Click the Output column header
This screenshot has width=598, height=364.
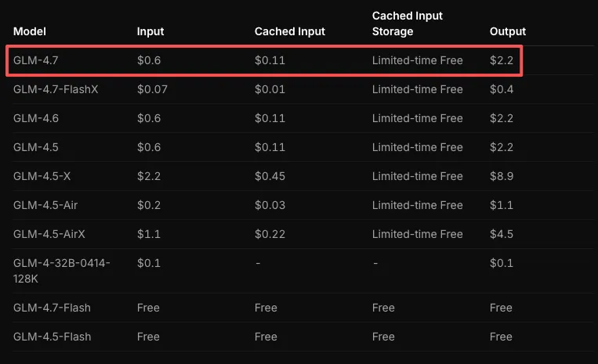507,31
